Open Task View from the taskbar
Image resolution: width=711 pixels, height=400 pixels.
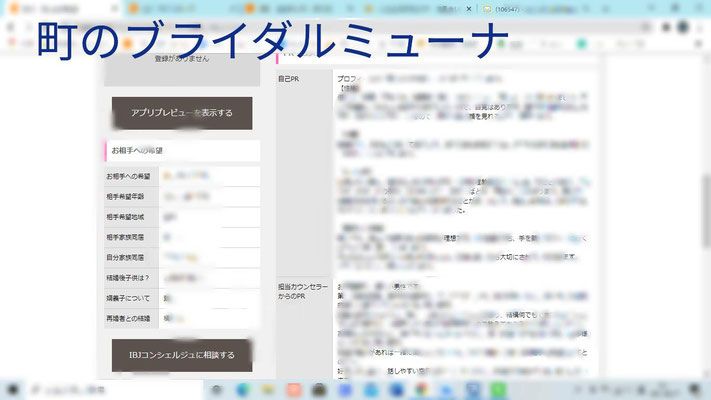(x=217, y=390)
